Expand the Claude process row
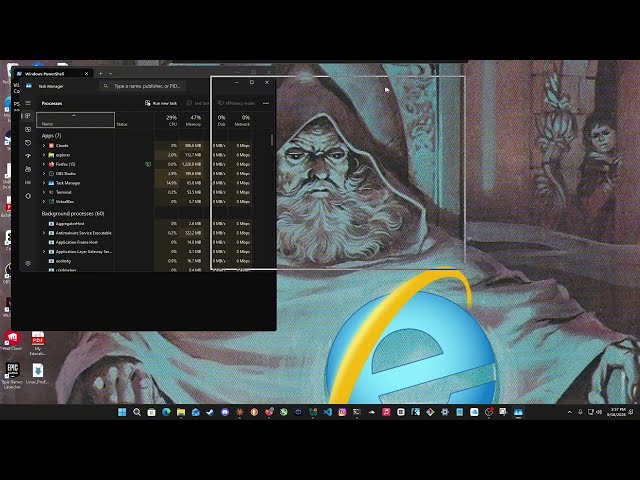Screen dimensions: 640x480 click(44, 146)
